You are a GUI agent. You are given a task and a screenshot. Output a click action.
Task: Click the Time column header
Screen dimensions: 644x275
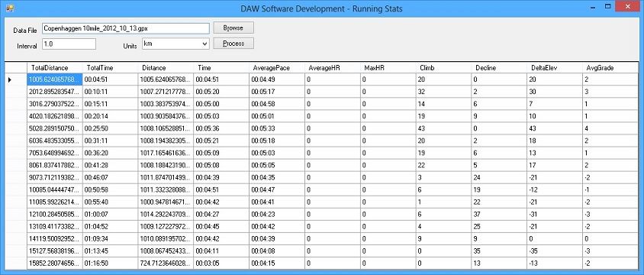tap(221, 68)
